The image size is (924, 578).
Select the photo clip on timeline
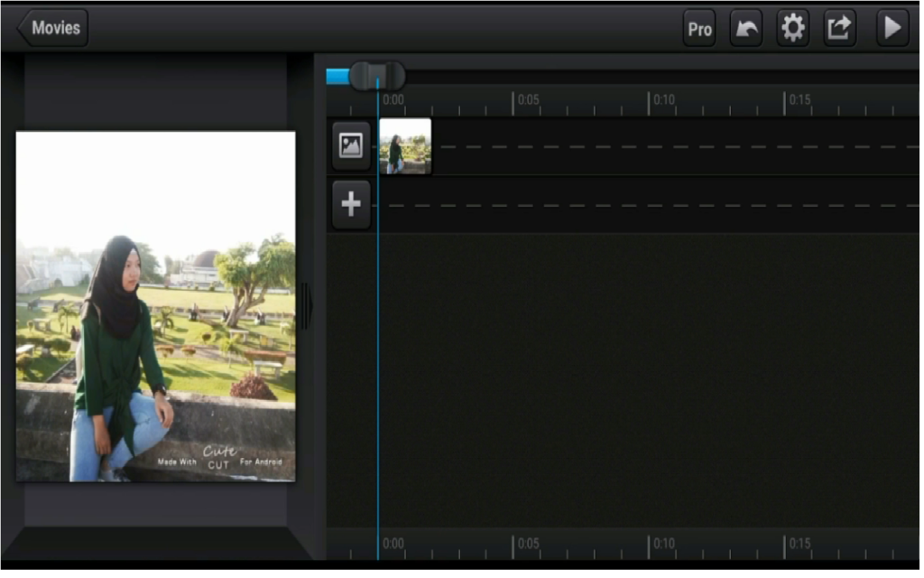tap(407, 147)
